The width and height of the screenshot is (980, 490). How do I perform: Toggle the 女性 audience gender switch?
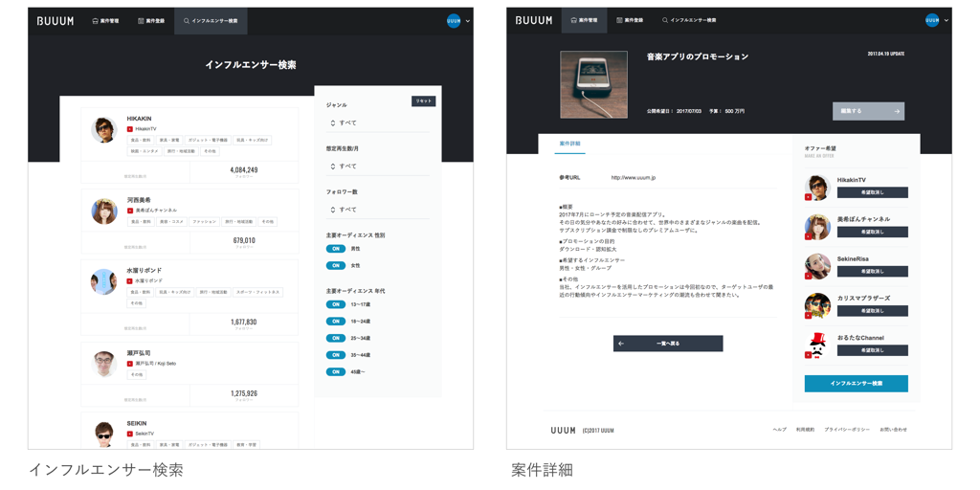[336, 266]
